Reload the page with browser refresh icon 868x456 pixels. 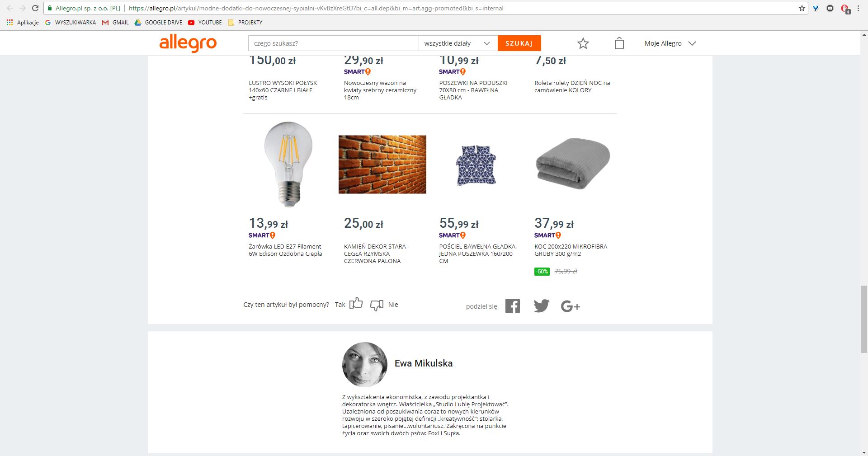pyautogui.click(x=35, y=8)
